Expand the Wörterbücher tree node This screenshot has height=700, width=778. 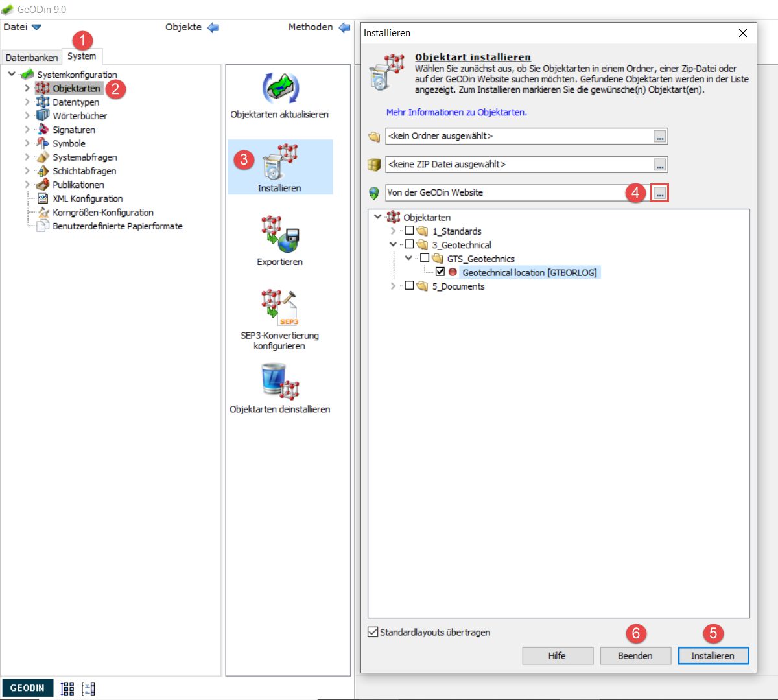pos(27,115)
